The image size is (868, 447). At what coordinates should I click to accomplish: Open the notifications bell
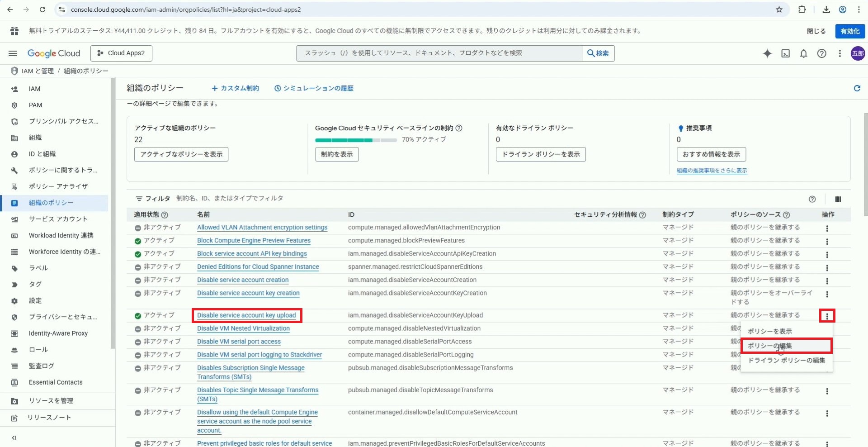[x=803, y=53]
